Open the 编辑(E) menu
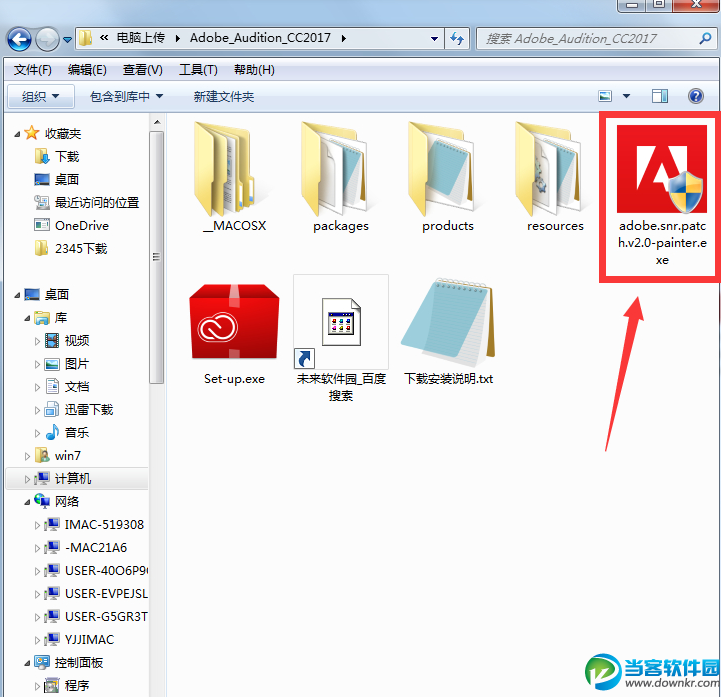Image resolution: width=721 pixels, height=697 pixels. point(87,70)
